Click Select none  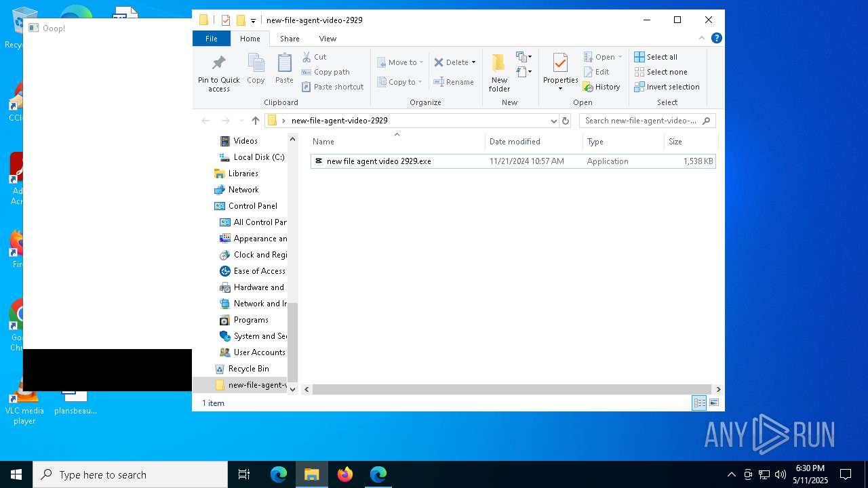(x=660, y=72)
